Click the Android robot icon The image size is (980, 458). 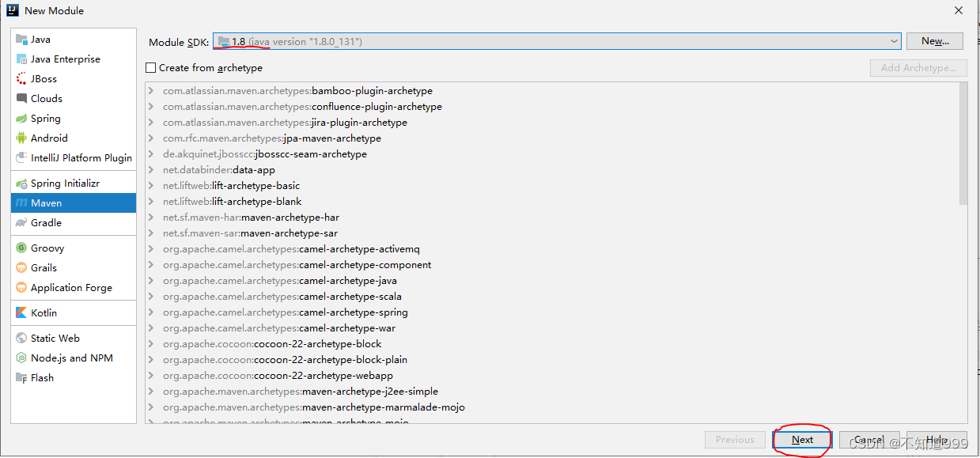[21, 138]
